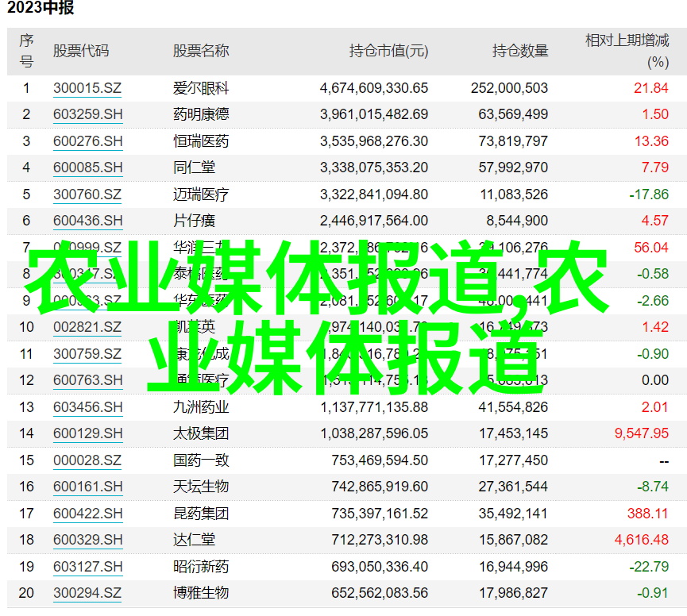Click the 000028.SZ stock code link

tap(87, 460)
